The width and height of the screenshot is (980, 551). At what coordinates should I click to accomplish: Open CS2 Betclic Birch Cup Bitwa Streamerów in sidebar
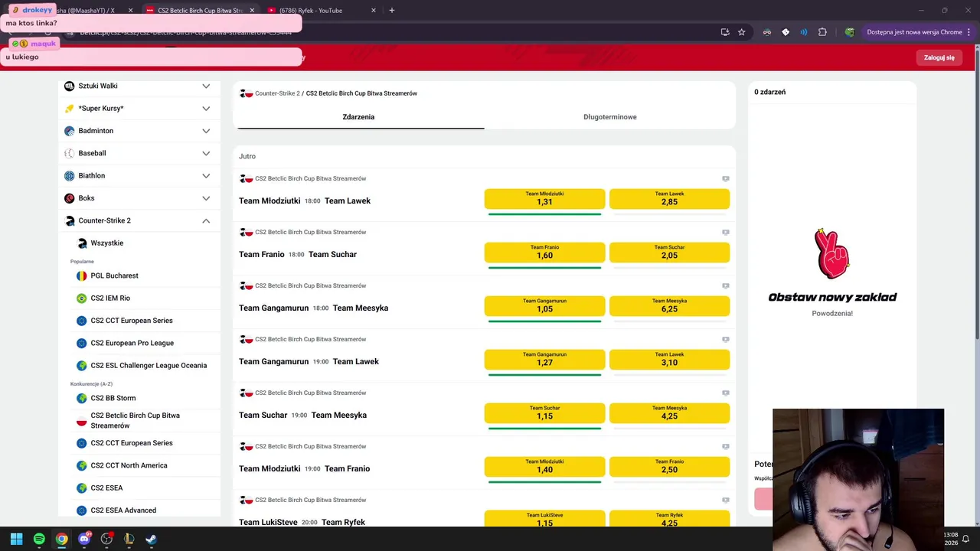(136, 420)
